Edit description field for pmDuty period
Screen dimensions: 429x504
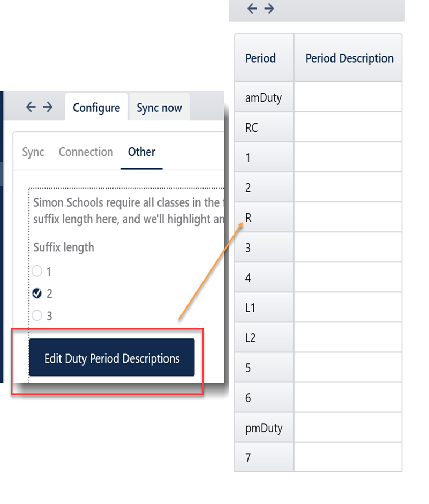(x=348, y=427)
